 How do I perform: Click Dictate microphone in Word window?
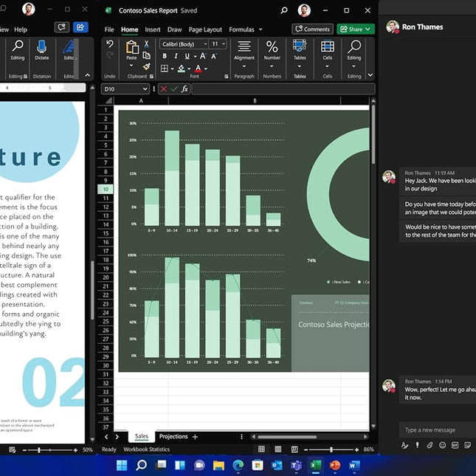point(41,50)
